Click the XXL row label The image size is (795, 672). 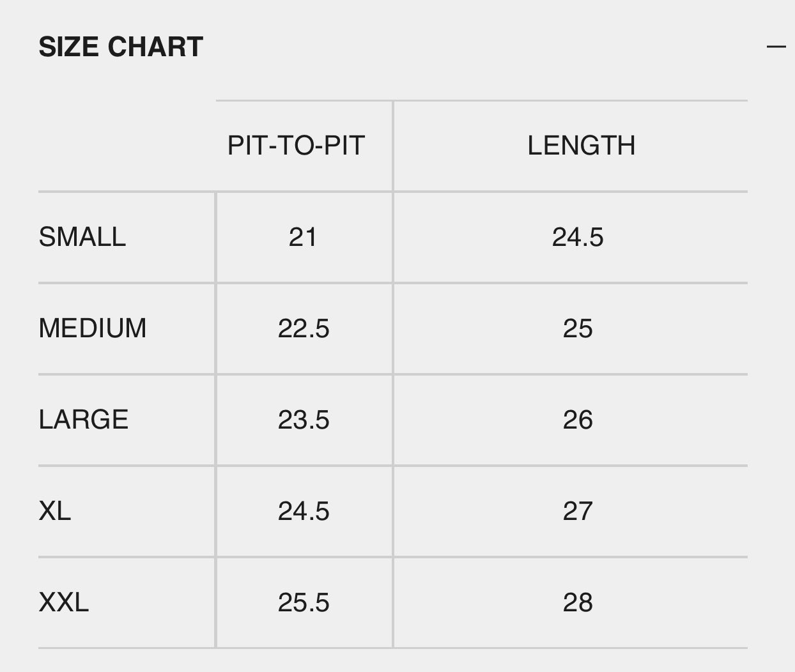pyautogui.click(x=64, y=602)
